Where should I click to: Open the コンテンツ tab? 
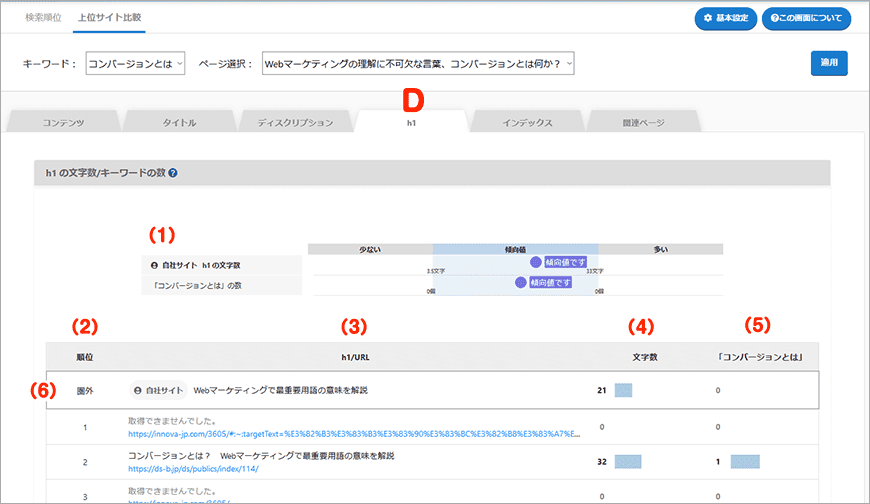click(63, 122)
